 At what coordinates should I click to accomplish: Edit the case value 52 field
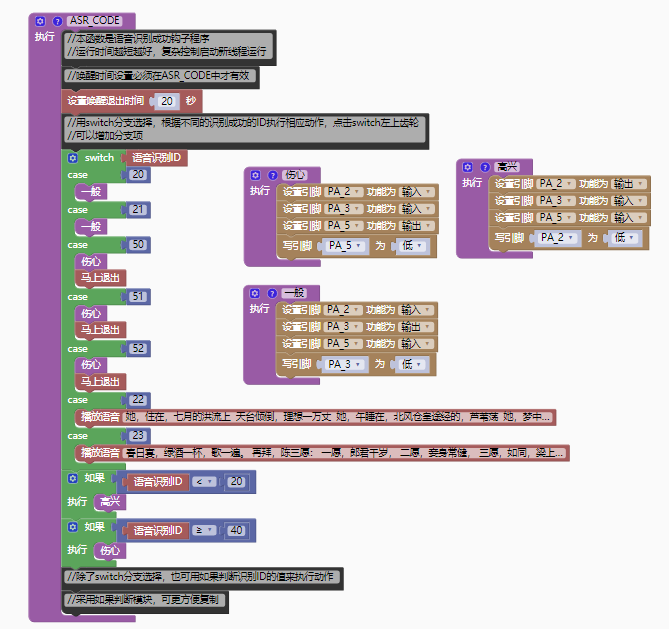(x=138, y=349)
